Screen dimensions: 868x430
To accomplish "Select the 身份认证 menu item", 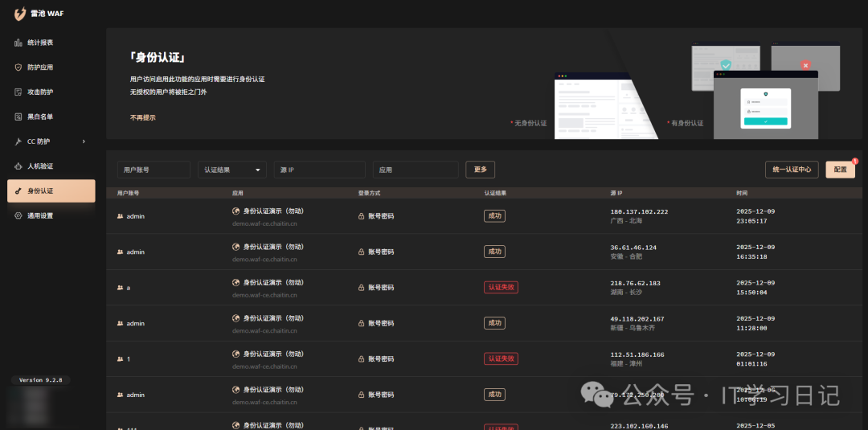I will pos(51,191).
